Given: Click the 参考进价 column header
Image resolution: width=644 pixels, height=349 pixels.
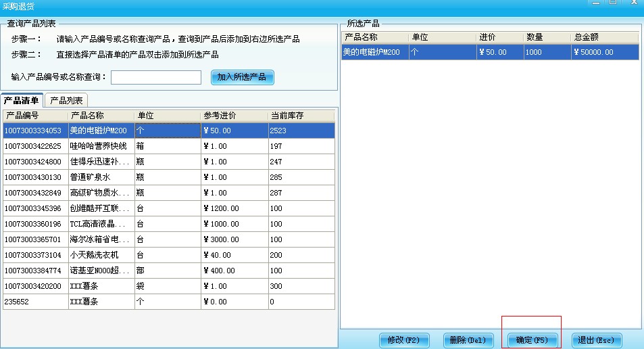Looking at the screenshot, I should pos(234,116).
